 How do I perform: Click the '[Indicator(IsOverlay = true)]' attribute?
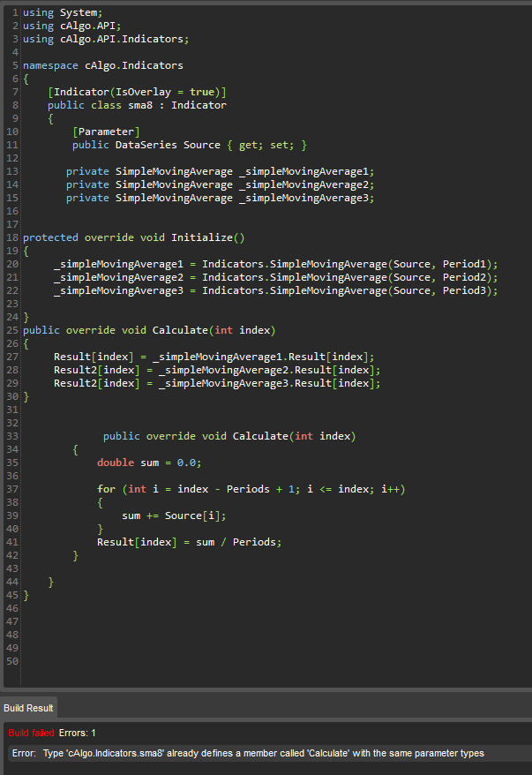137,92
